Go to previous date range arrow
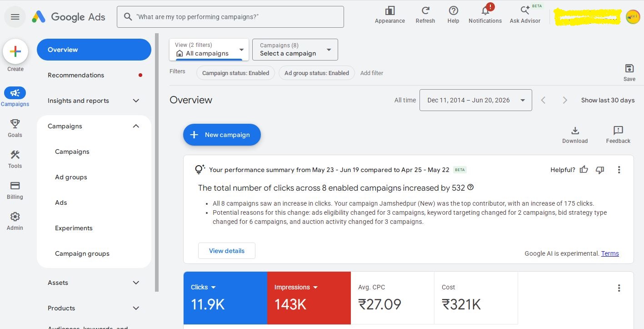 (543, 100)
